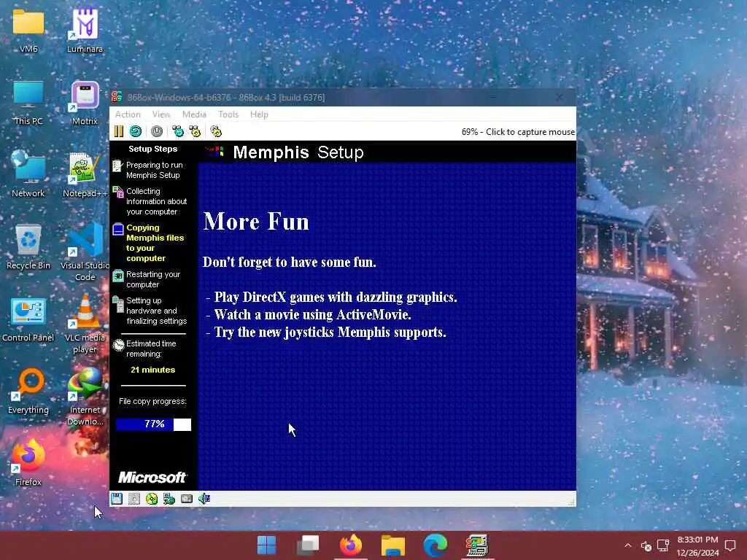The width and height of the screenshot is (747, 560).
Task: Click the 86Box taskbar button
Action: (x=477, y=545)
